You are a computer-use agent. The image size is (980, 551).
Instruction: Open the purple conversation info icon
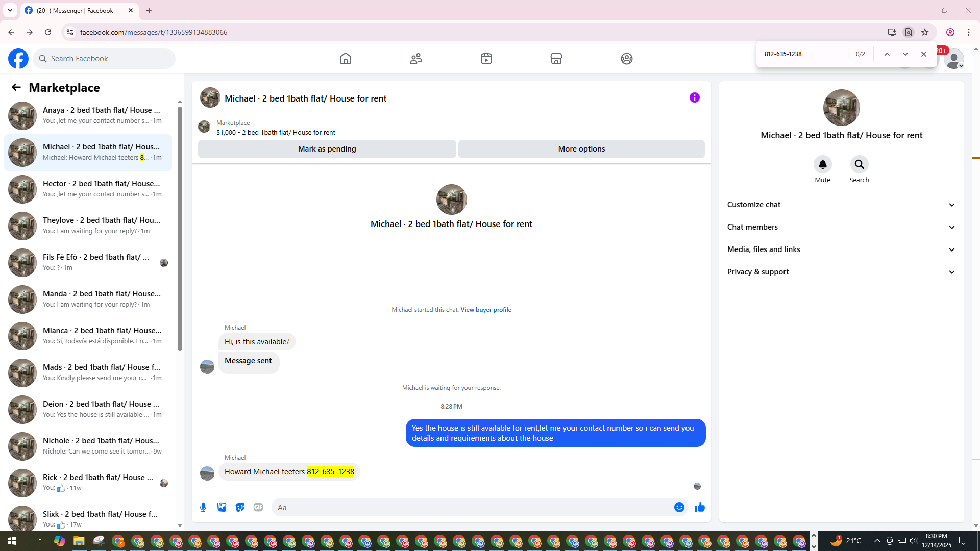694,97
